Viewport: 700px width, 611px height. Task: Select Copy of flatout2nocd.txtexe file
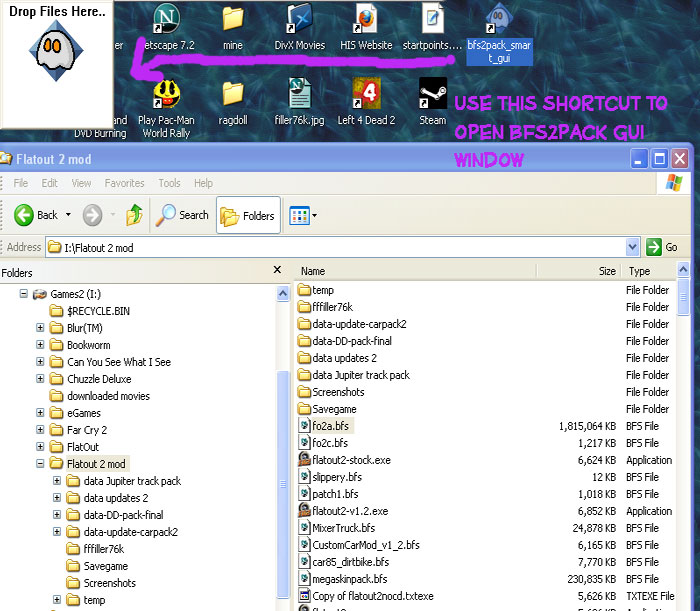(x=366, y=595)
